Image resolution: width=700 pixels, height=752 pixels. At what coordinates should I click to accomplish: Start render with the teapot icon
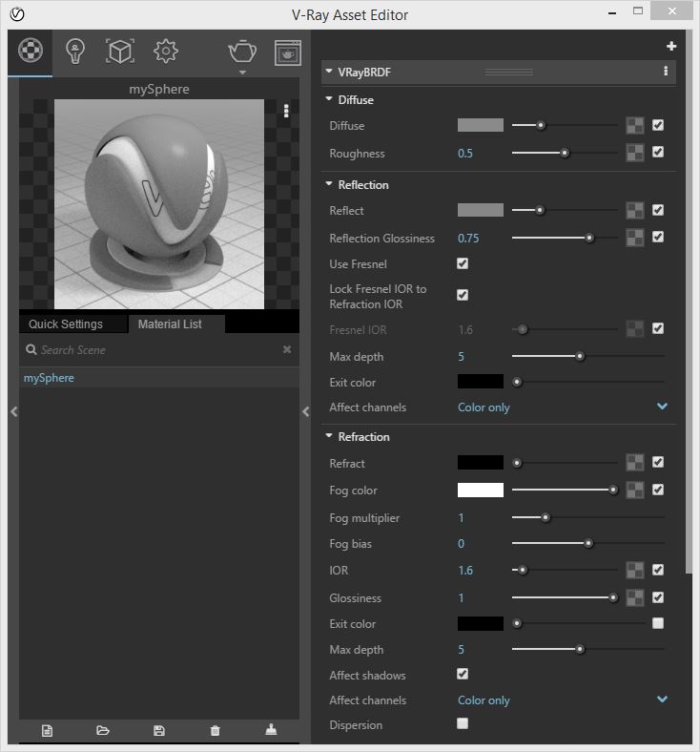tap(242, 52)
